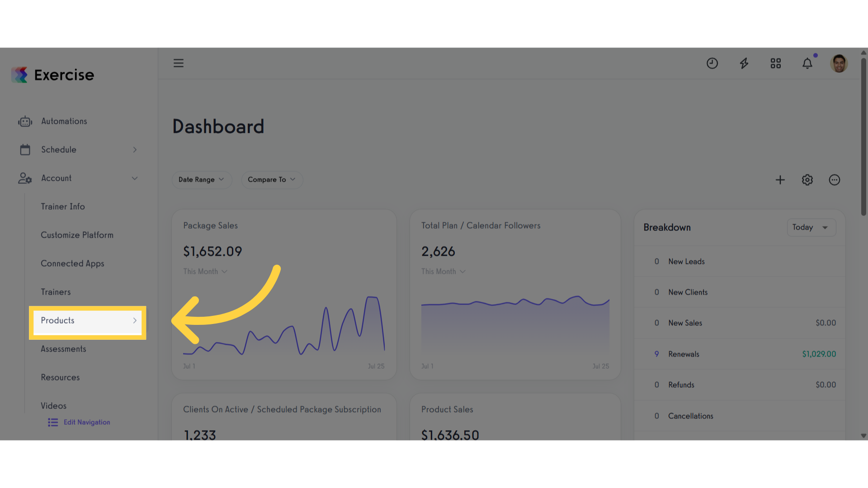Open the clock history icon
The image size is (868, 488).
tap(712, 63)
